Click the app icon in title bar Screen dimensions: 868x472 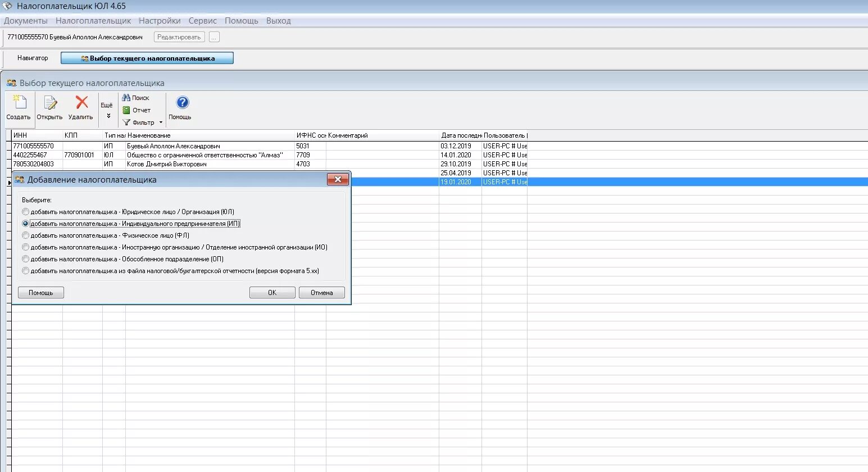[8, 6]
